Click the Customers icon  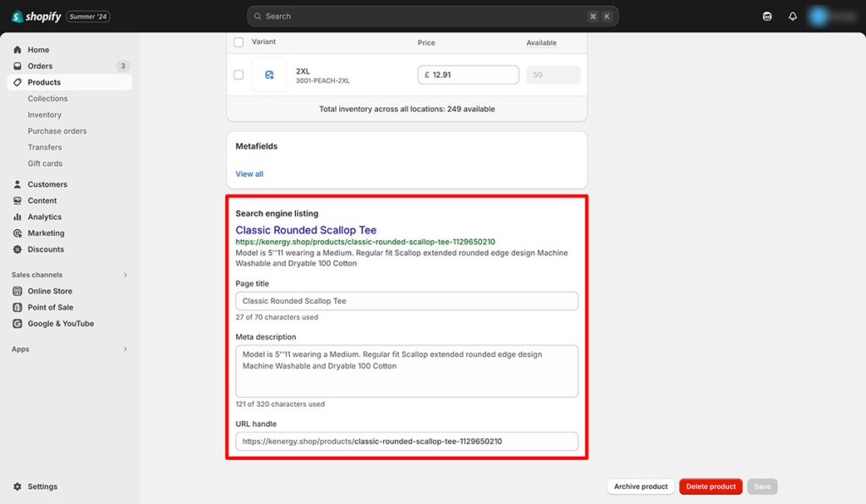pyautogui.click(x=19, y=184)
